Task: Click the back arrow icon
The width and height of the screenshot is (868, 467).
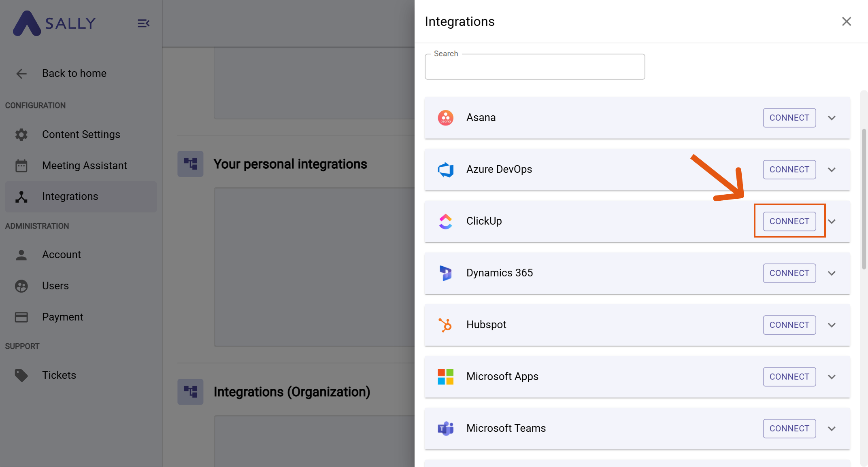Action: [21, 74]
